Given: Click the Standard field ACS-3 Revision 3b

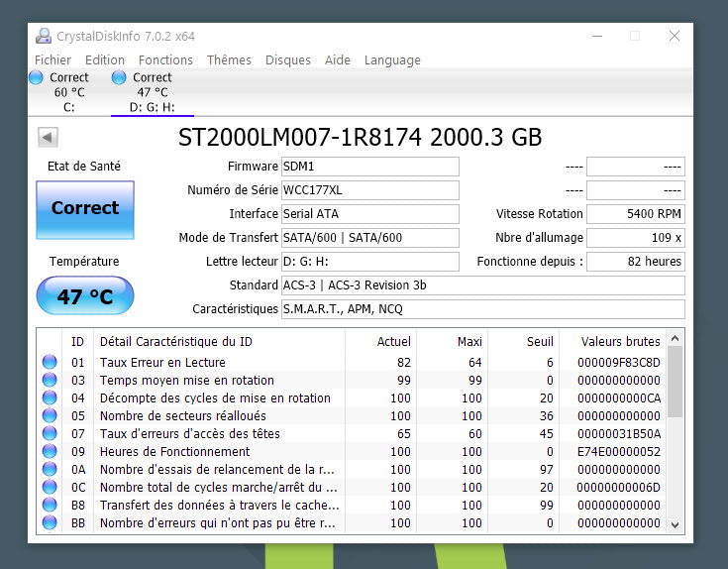Looking at the screenshot, I should point(483,285).
